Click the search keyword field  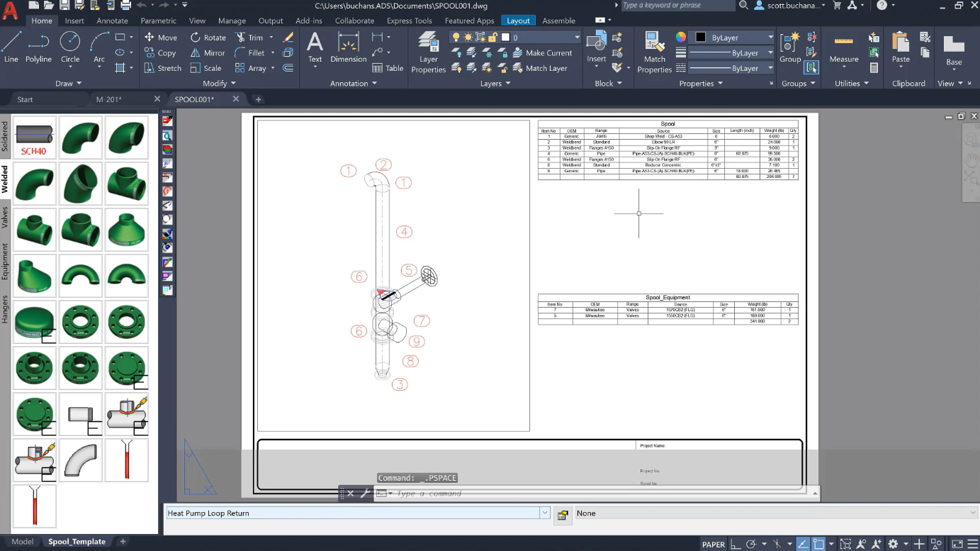677,5
